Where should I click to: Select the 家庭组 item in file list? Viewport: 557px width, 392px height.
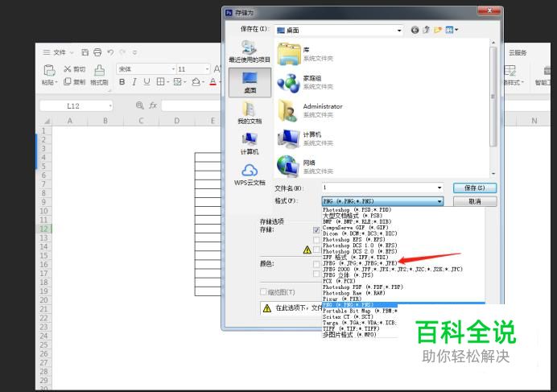(x=306, y=82)
